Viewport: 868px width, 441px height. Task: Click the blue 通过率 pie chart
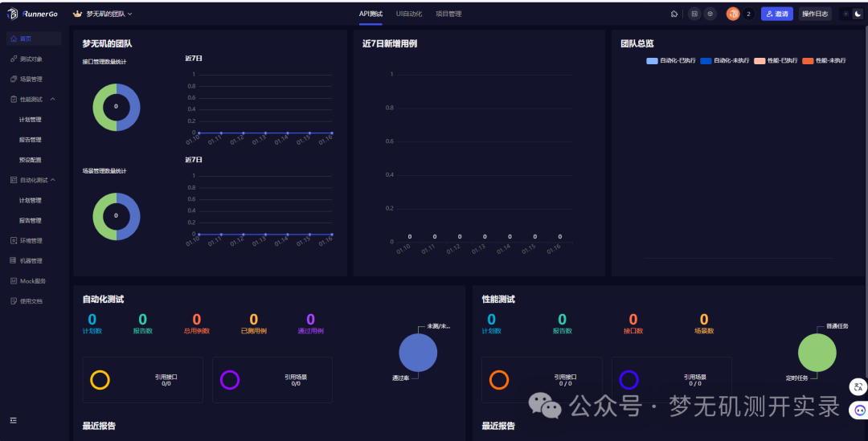click(x=418, y=353)
